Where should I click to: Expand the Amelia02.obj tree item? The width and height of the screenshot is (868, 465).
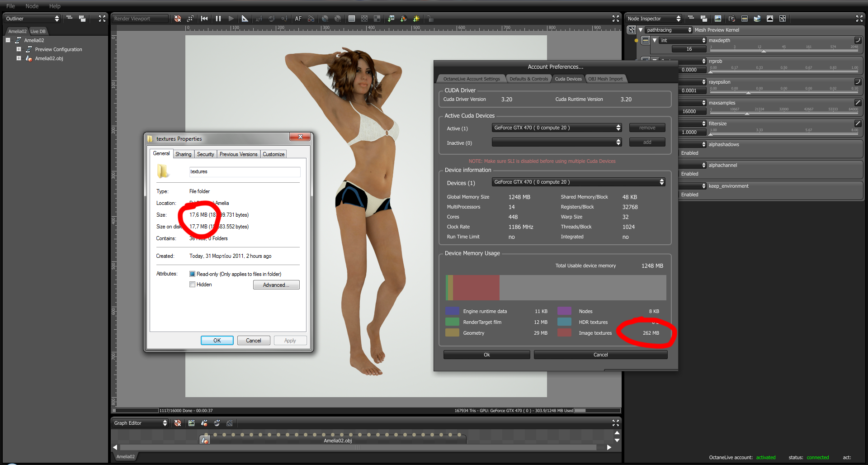pyautogui.click(x=19, y=58)
